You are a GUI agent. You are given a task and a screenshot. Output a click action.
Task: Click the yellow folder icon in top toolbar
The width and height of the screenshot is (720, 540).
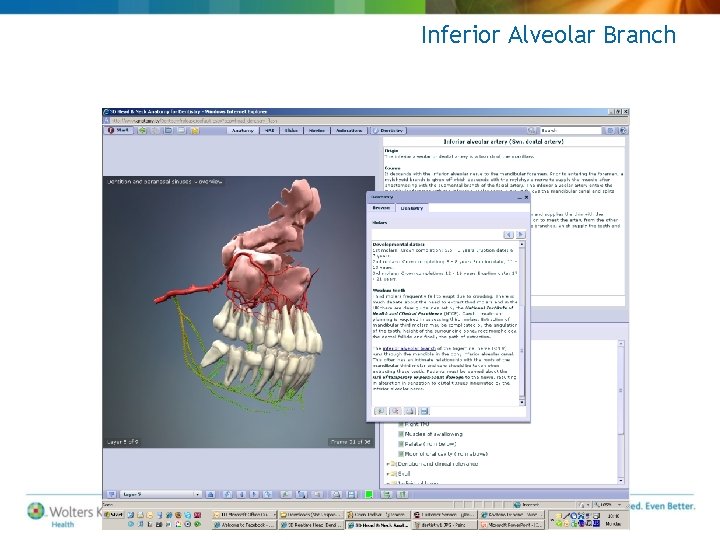tap(195, 131)
